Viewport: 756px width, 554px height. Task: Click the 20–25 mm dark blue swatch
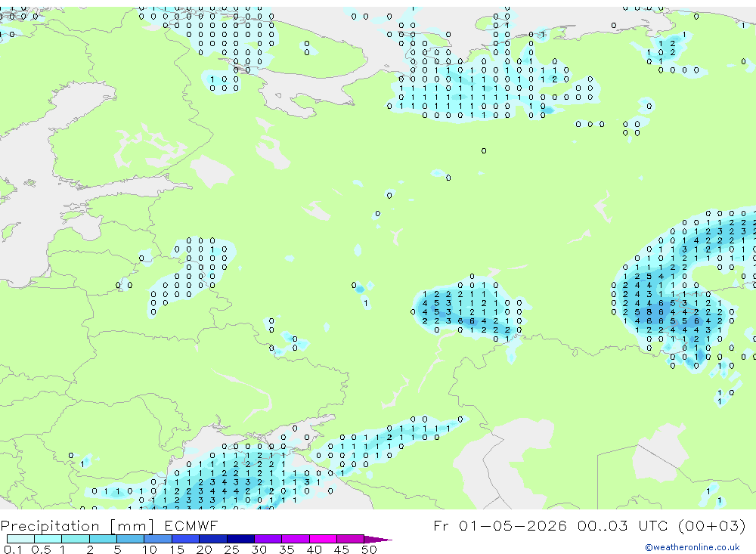pos(213,539)
